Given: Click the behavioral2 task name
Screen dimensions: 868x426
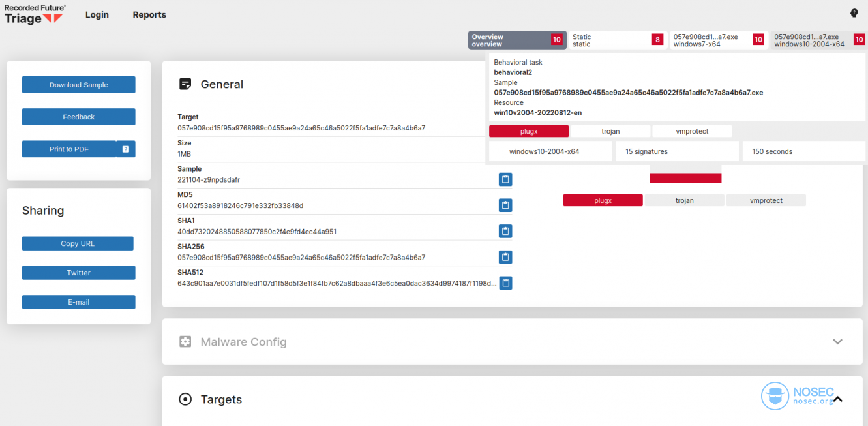Looking at the screenshot, I should coord(513,72).
